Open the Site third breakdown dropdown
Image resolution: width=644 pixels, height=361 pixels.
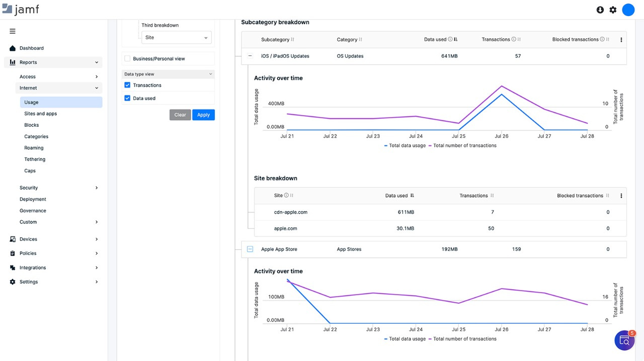tap(176, 38)
